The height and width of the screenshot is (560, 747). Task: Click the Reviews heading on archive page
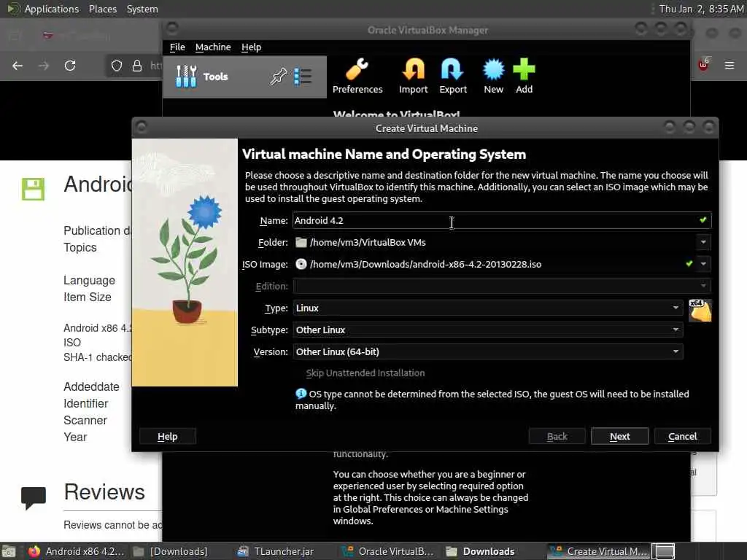104,492
